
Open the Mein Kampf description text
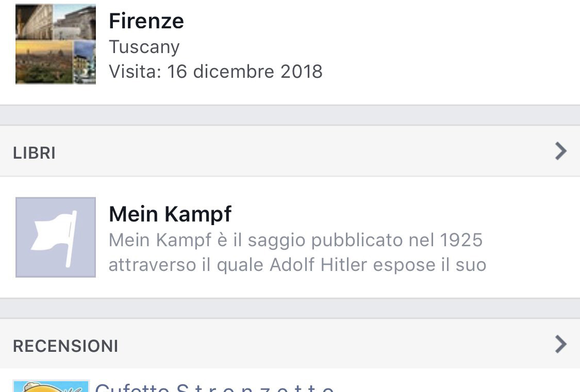pos(297,252)
